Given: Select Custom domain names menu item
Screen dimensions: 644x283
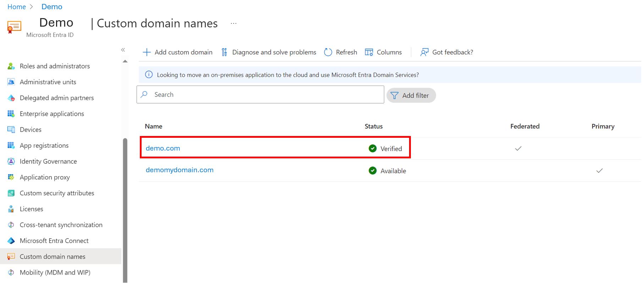Looking at the screenshot, I should click(x=61, y=256).
